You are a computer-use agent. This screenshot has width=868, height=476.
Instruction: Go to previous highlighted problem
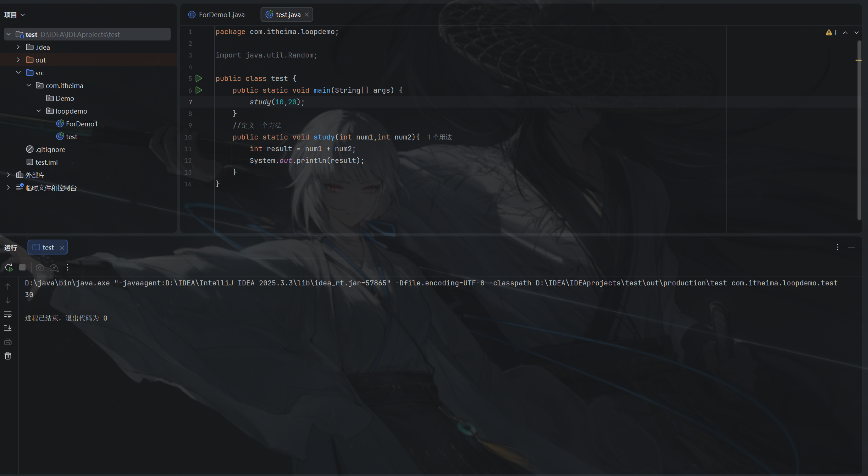click(845, 33)
